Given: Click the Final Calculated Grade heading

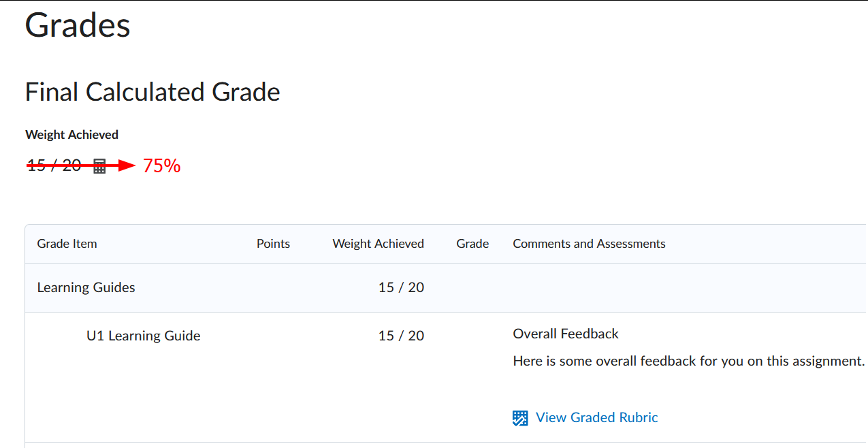Looking at the screenshot, I should pyautogui.click(x=152, y=92).
